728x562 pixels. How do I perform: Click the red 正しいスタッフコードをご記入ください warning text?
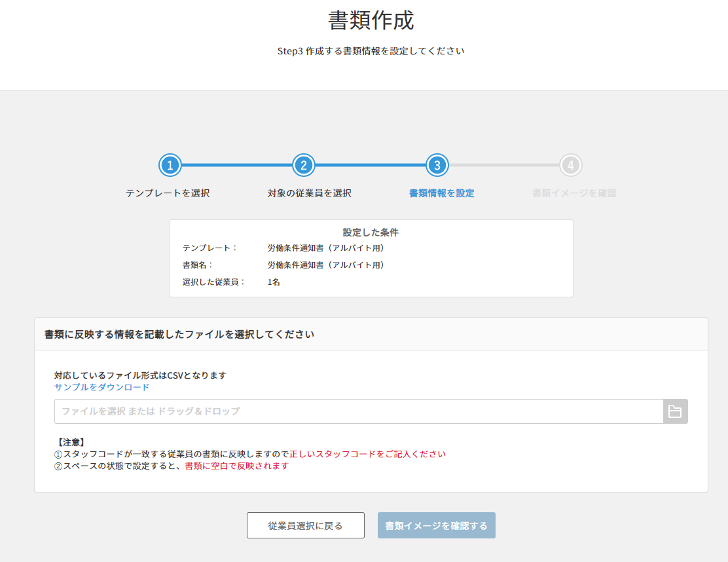[x=367, y=454]
